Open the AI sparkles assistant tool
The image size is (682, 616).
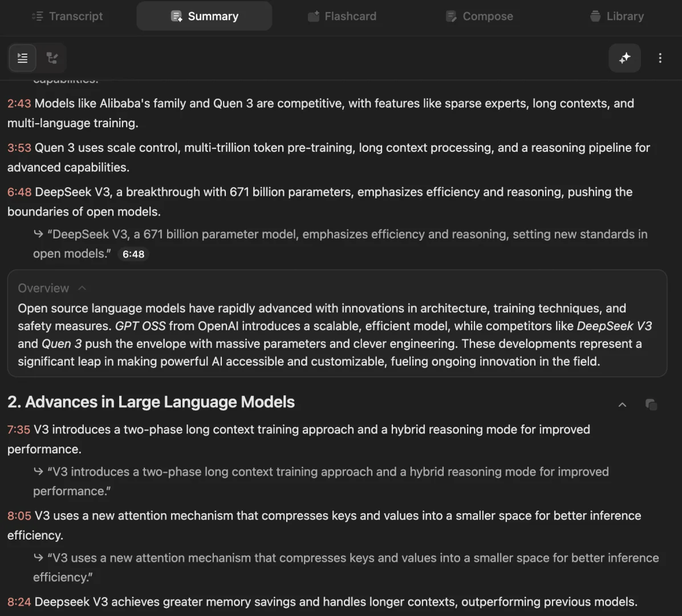(624, 58)
